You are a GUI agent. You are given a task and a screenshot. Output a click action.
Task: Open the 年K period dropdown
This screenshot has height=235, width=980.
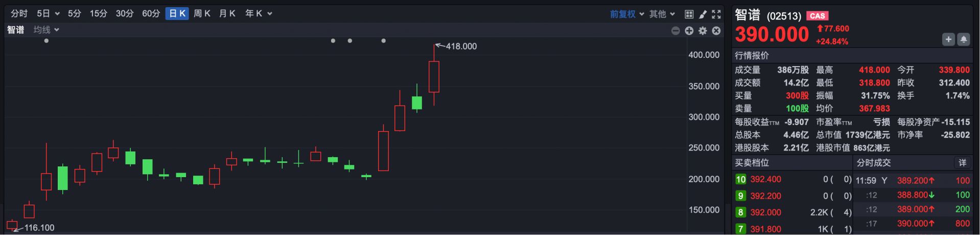[259, 13]
